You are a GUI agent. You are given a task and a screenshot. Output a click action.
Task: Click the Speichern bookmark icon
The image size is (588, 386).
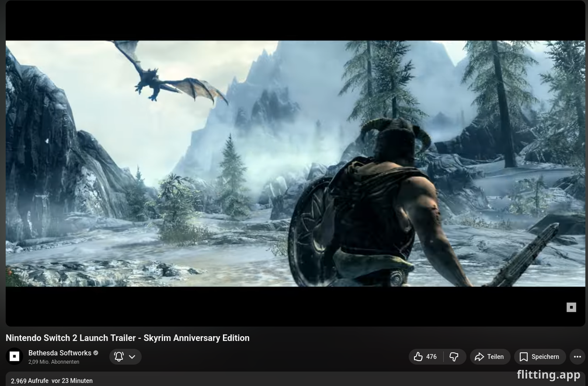tap(524, 357)
